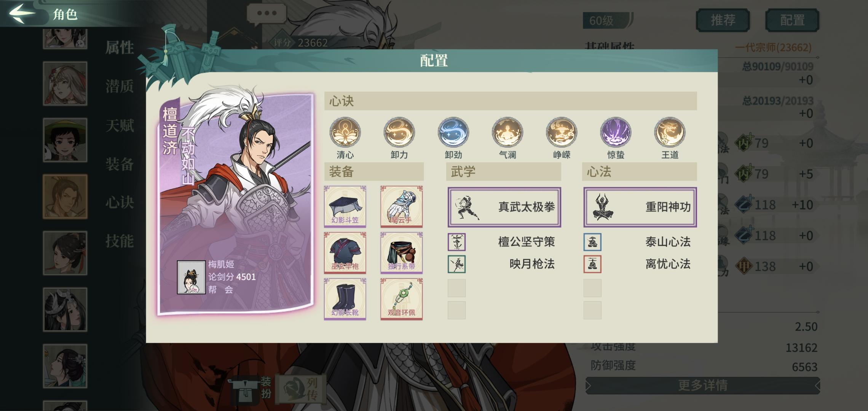Open the 幻影长靴 boots item
Image resolution: width=868 pixels, height=411 pixels.
pyautogui.click(x=345, y=299)
